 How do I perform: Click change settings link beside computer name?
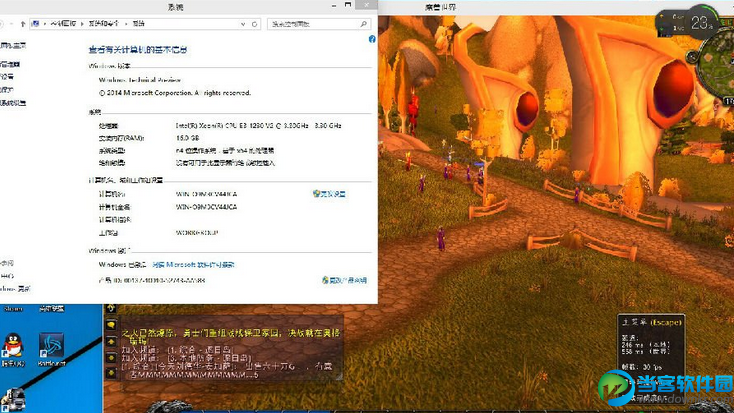tap(330, 194)
